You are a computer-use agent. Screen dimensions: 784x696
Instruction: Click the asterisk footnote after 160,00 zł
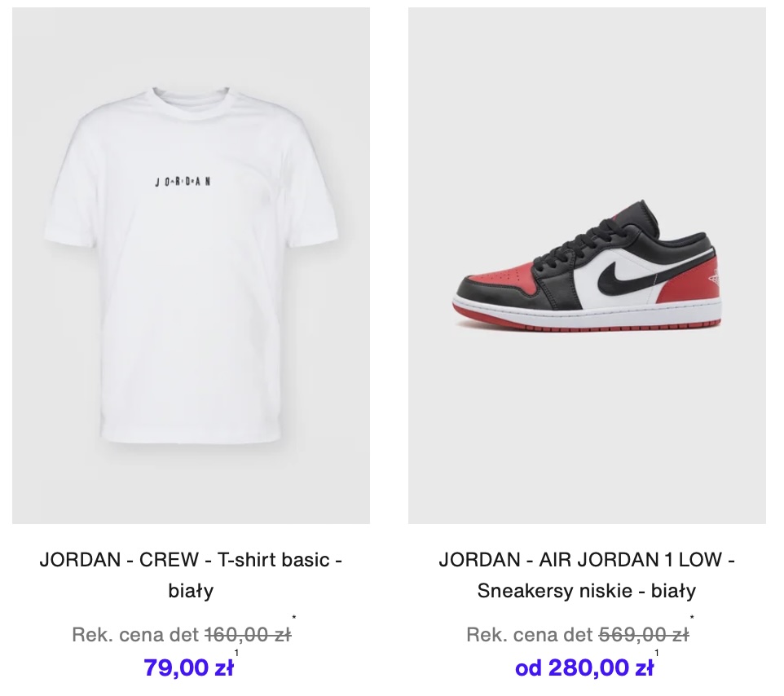point(294,618)
